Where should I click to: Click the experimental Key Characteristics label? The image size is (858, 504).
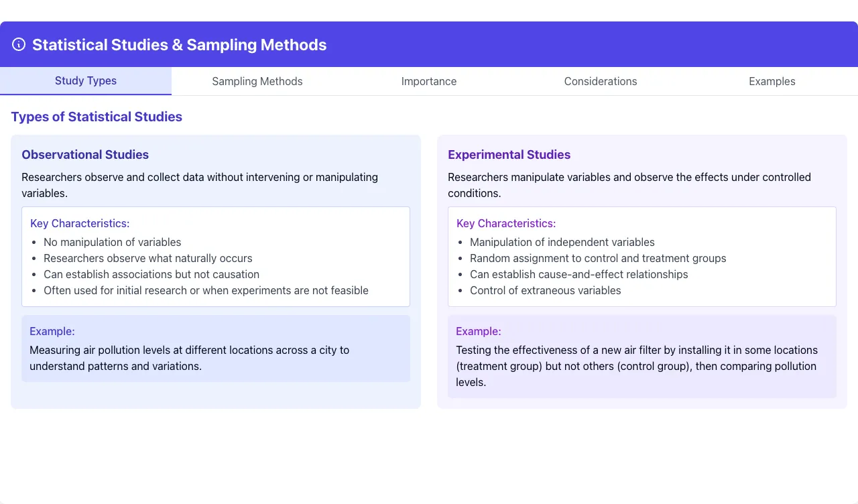(x=506, y=223)
